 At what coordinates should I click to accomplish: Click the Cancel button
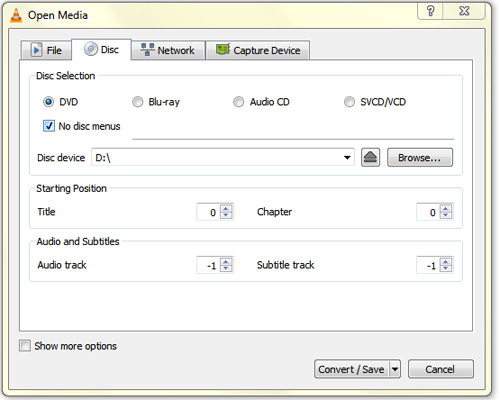coord(440,369)
